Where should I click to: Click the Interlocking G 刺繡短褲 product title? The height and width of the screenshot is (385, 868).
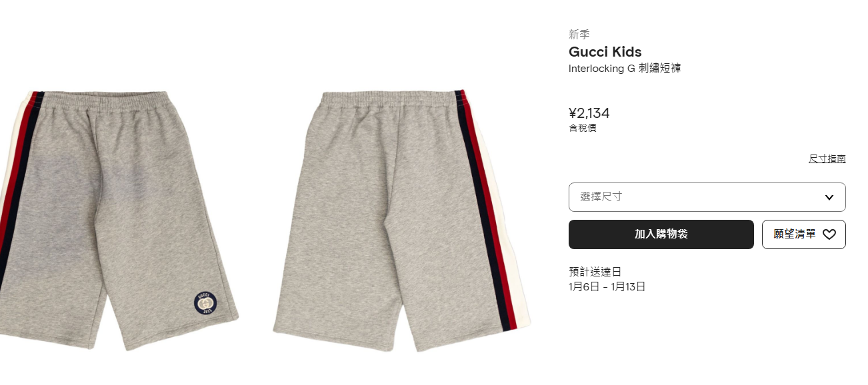point(625,69)
